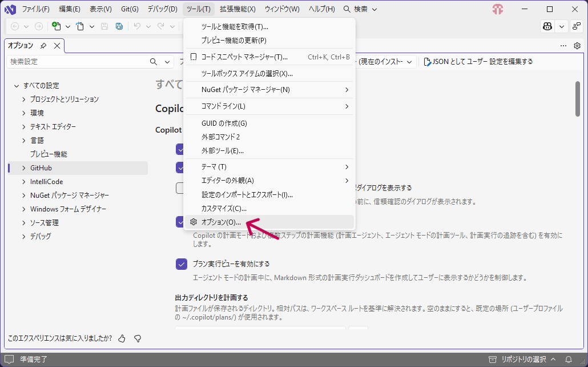Image resolution: width=588 pixels, height=367 pixels.
Task: Click JSON として ユーザー 設定を編集する link
Action: [x=478, y=62]
